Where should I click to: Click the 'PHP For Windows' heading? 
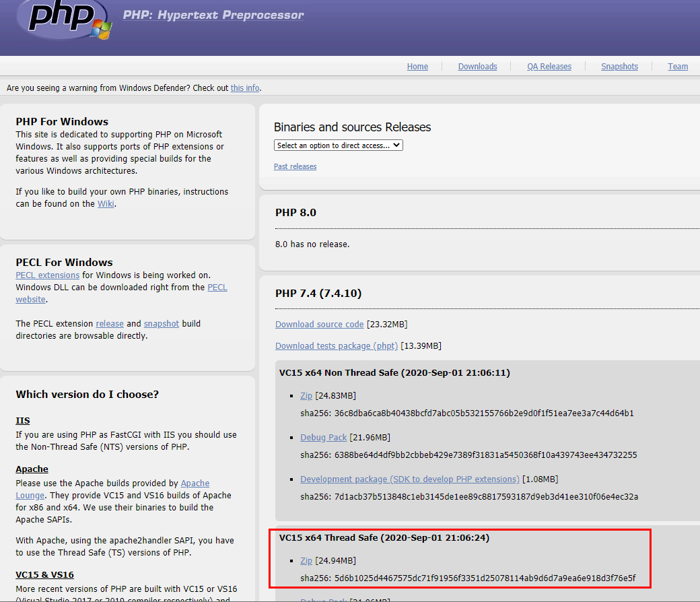[x=62, y=121]
